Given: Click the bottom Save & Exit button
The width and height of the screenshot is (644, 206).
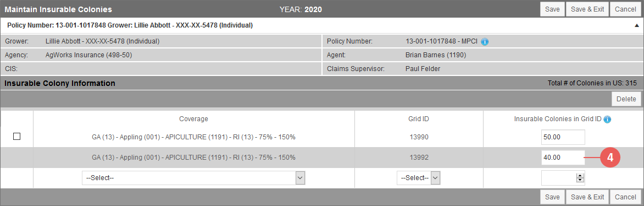Looking at the screenshot, I should point(587,197).
